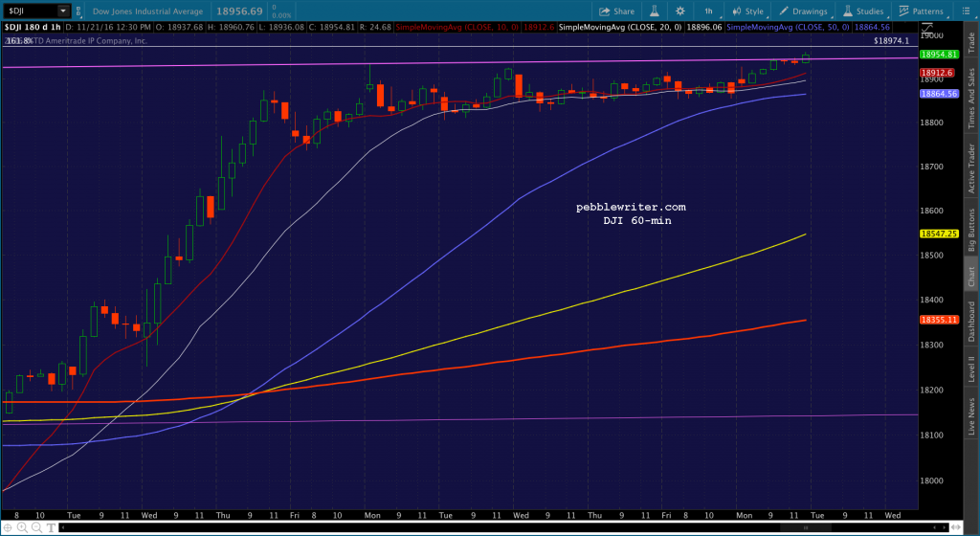Open chart settings gear icon
The image size is (980, 536).
point(680,11)
